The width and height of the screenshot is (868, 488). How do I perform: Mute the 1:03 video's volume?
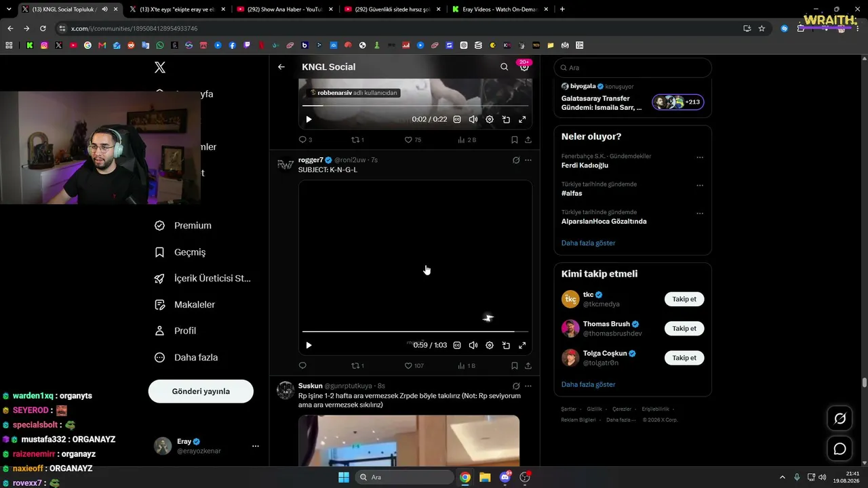(473, 345)
